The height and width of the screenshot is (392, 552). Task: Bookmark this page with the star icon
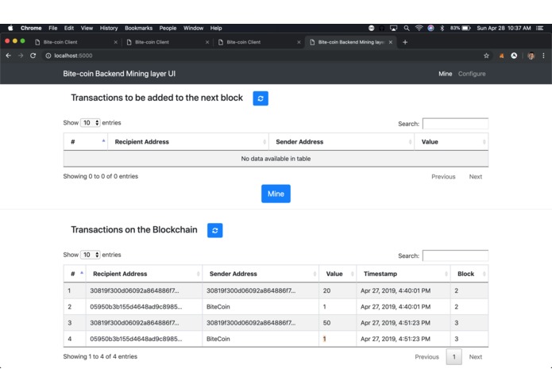pyautogui.click(x=486, y=56)
